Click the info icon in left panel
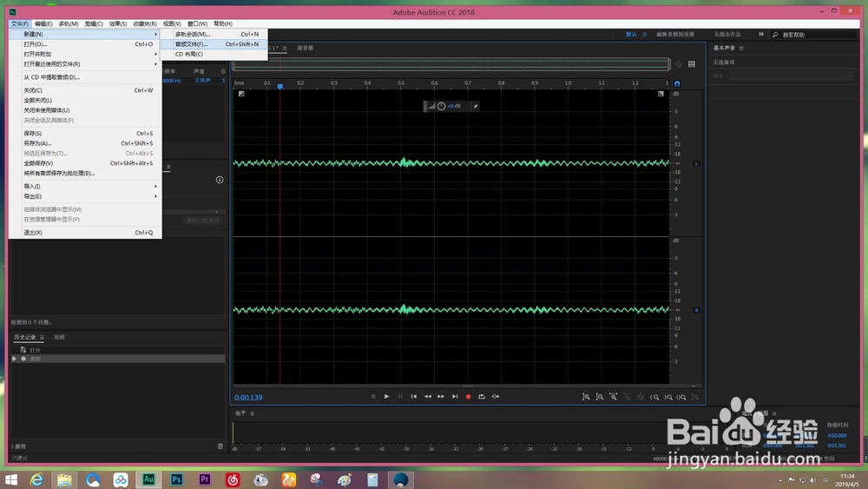This screenshot has height=489, width=868. coord(220,180)
